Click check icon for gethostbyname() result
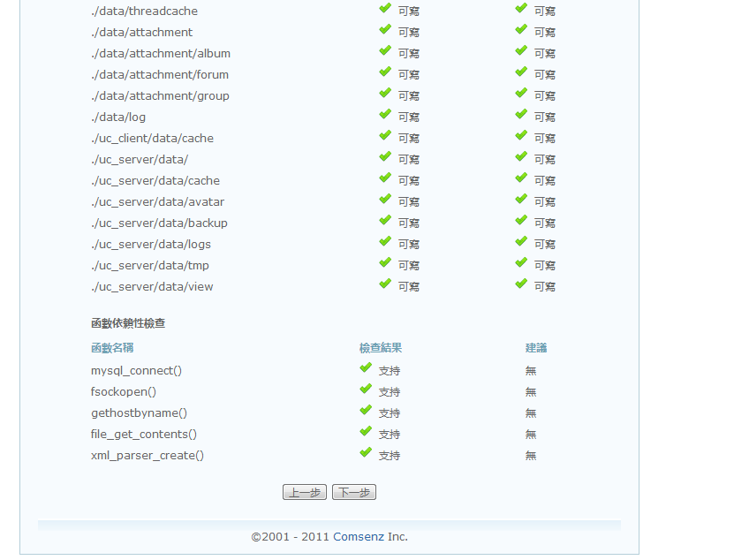This screenshot has height=560, width=734. 366,410
